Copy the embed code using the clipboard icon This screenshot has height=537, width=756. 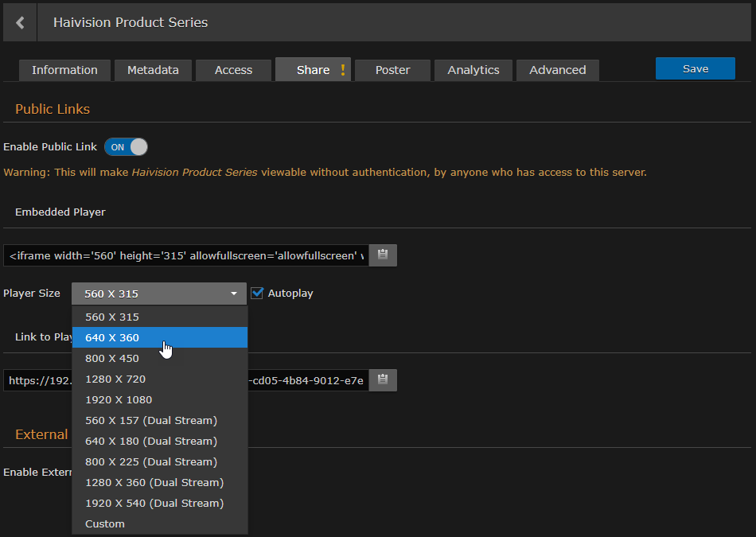click(383, 255)
